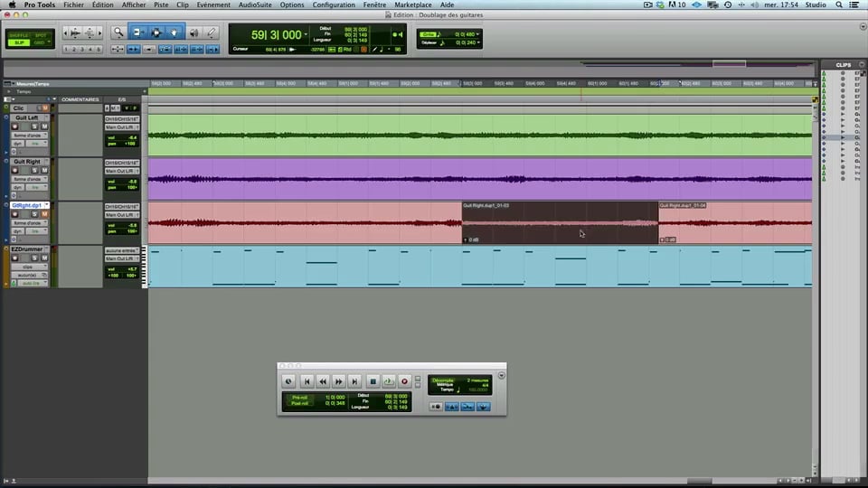Open the Grille grid value dropdown
Image resolution: width=868 pixels, height=488 pixels.
477,34
